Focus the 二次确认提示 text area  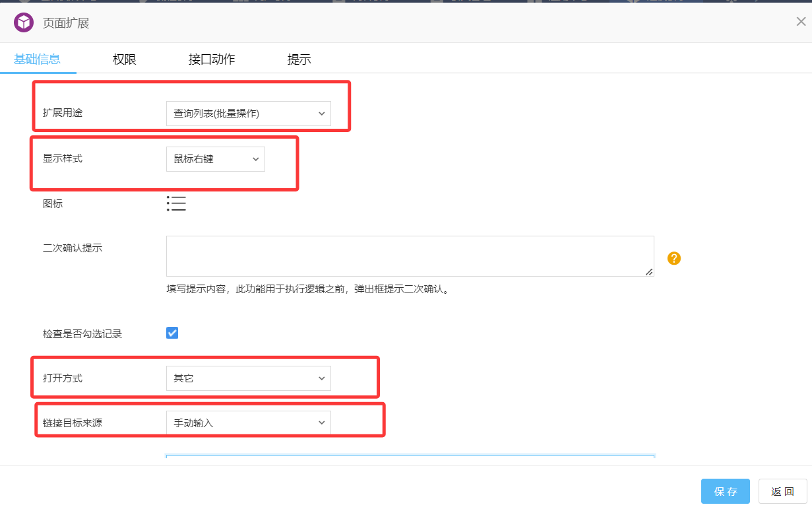point(410,256)
